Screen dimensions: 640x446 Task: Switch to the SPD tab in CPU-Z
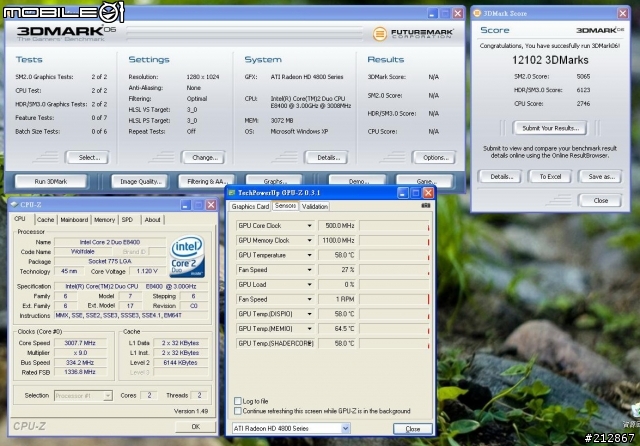127,220
